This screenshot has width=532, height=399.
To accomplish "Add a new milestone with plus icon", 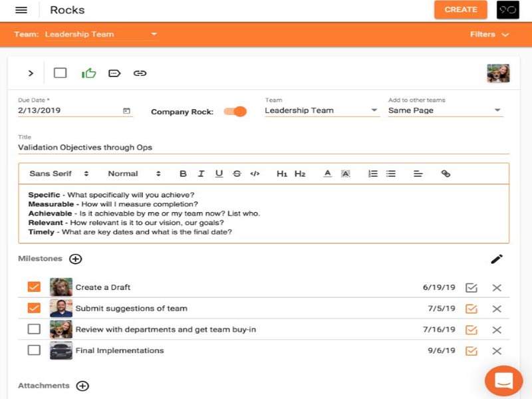I will click(x=76, y=259).
